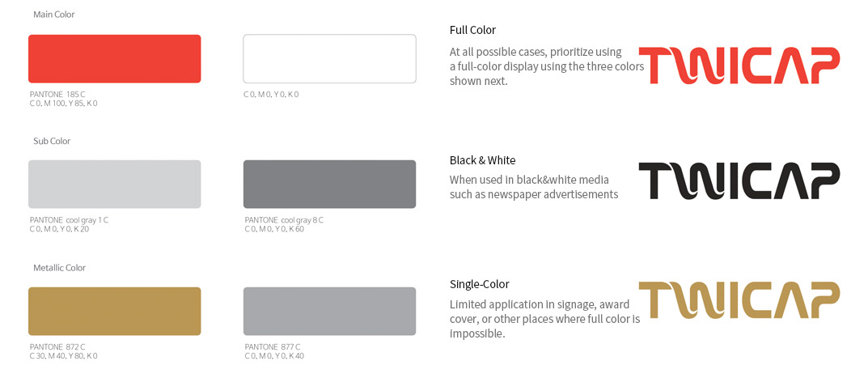868x378 pixels.
Task: Click the Sub Color heading
Action: (x=52, y=141)
